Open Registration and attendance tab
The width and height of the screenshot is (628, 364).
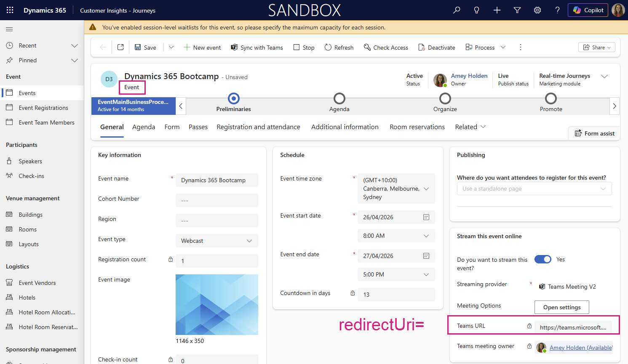[258, 127]
